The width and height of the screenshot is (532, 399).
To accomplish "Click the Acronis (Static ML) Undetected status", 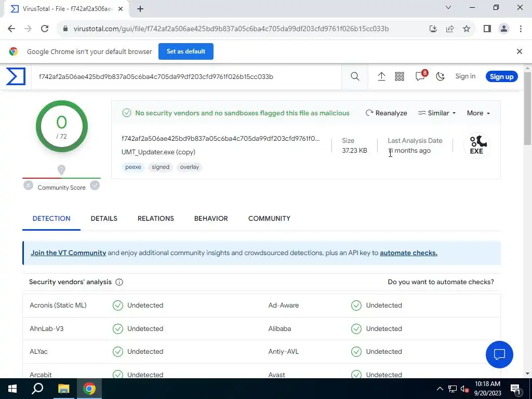I will click(x=138, y=305).
